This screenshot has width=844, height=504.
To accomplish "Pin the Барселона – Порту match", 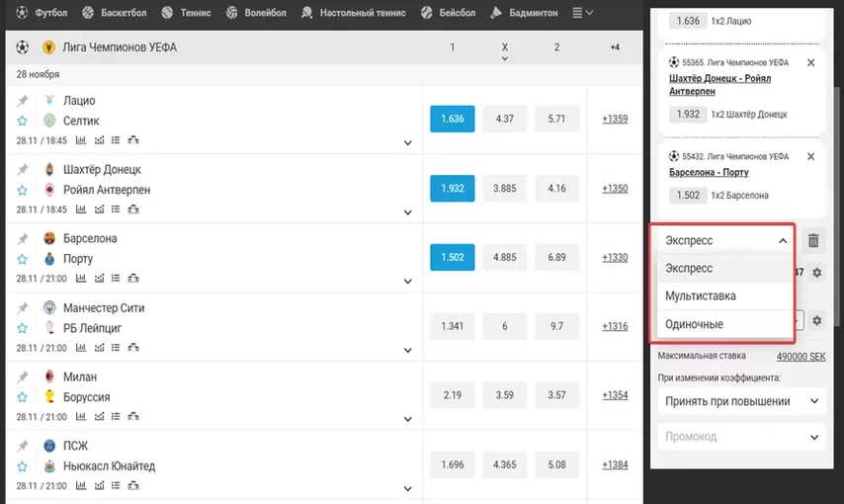I will [x=22, y=238].
